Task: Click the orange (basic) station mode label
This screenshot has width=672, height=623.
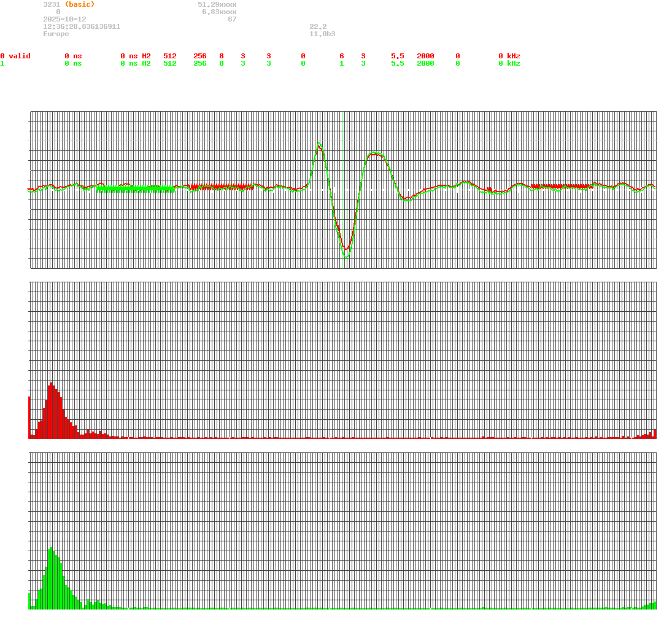Action: pos(79,4)
